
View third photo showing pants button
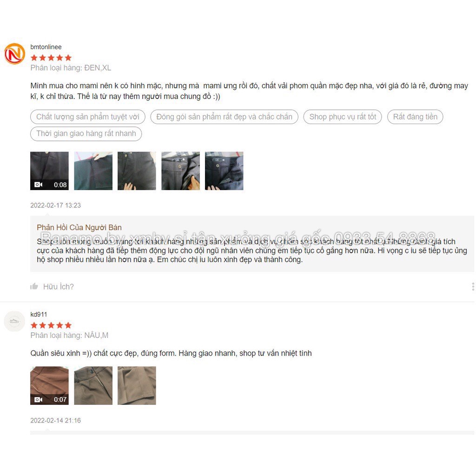pyautogui.click(x=137, y=171)
